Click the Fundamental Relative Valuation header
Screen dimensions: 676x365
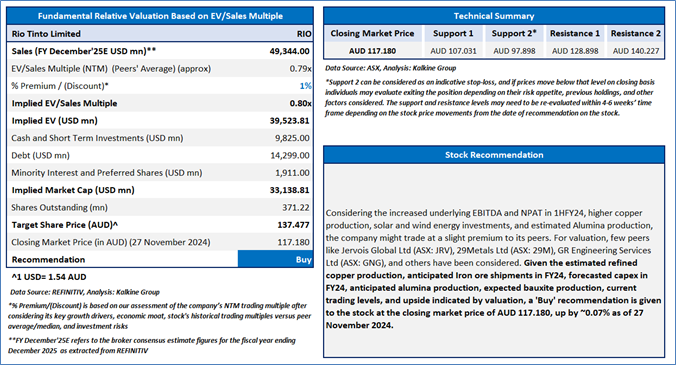(x=160, y=16)
